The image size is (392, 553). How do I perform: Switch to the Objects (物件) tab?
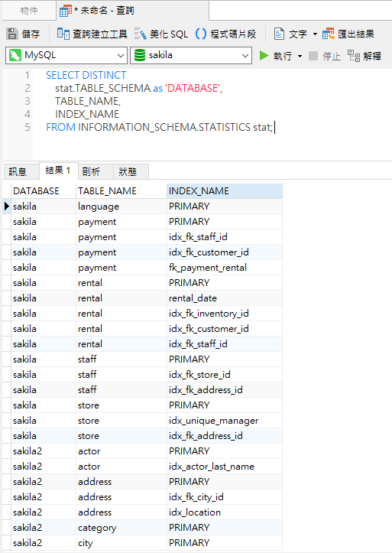(x=29, y=11)
